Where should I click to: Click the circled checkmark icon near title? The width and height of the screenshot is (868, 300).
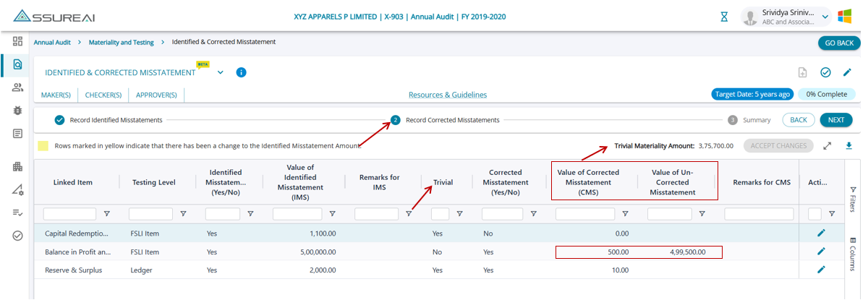coord(825,72)
